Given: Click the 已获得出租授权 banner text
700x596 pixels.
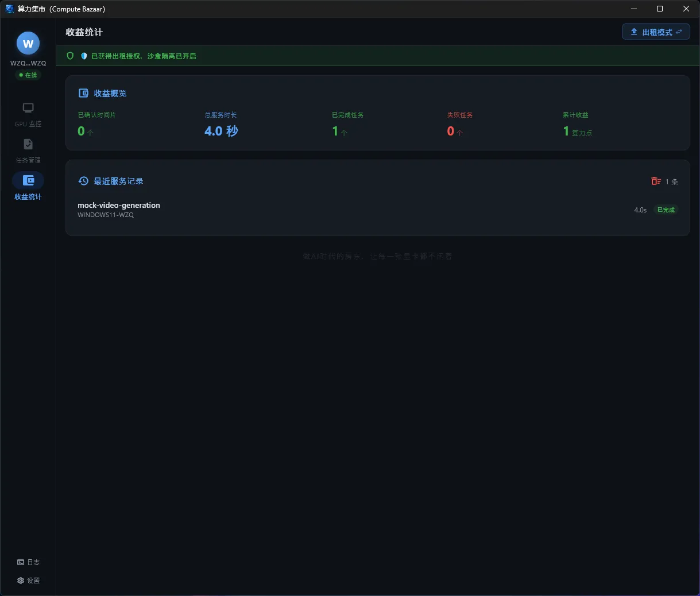Looking at the screenshot, I should tap(144, 56).
